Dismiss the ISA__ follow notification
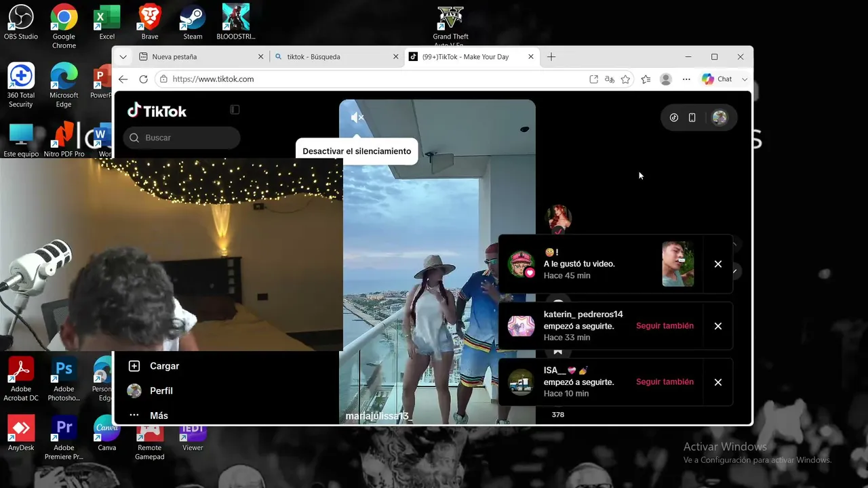This screenshot has width=868, height=488. click(x=718, y=382)
